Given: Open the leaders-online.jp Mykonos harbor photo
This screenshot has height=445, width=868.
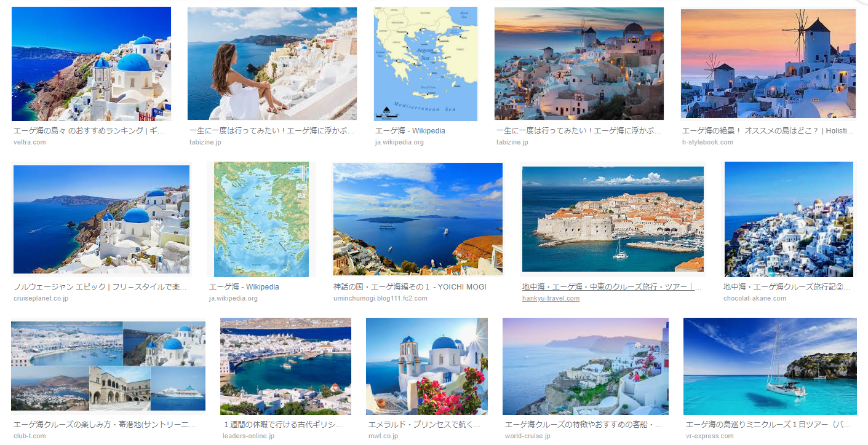Looking at the screenshot, I should click(285, 366).
